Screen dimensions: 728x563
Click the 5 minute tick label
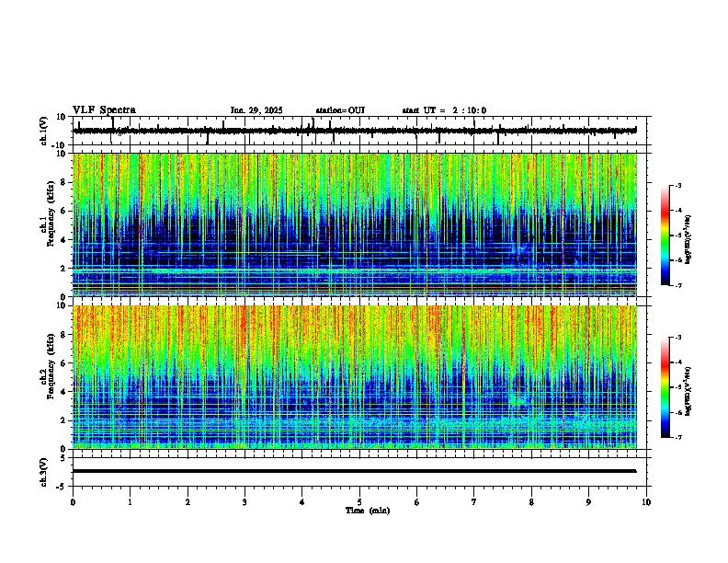(359, 502)
